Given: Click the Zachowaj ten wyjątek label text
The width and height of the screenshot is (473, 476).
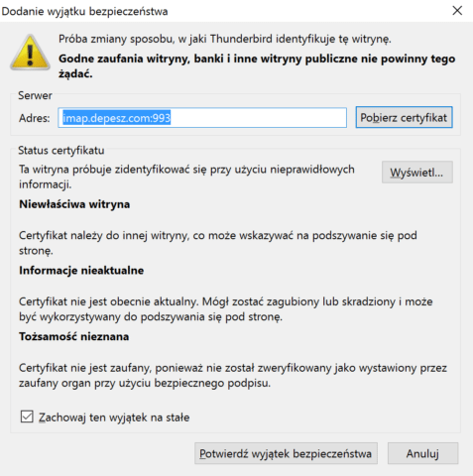Looking at the screenshot, I should (x=114, y=417).
